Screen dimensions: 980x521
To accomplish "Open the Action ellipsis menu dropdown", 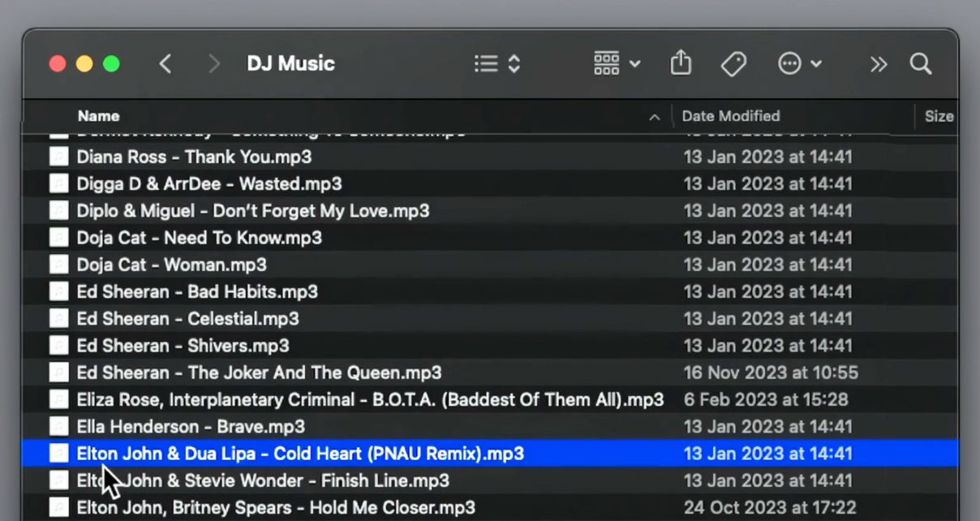I will [800, 64].
